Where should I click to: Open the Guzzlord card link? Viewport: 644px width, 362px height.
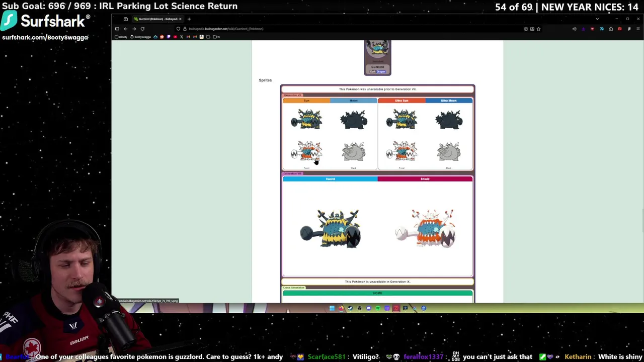click(x=377, y=67)
